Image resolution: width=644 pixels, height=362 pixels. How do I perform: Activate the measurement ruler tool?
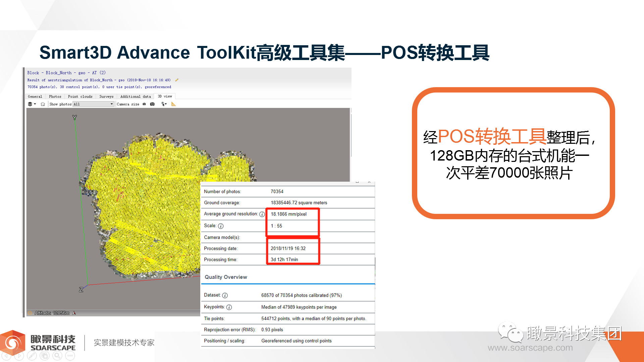pyautogui.click(x=173, y=104)
